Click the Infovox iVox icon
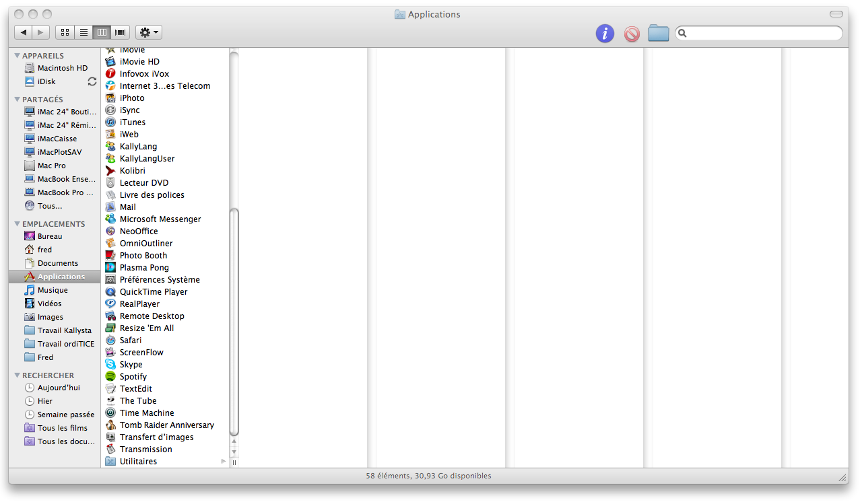The width and height of the screenshot is (862, 504). pyautogui.click(x=111, y=74)
